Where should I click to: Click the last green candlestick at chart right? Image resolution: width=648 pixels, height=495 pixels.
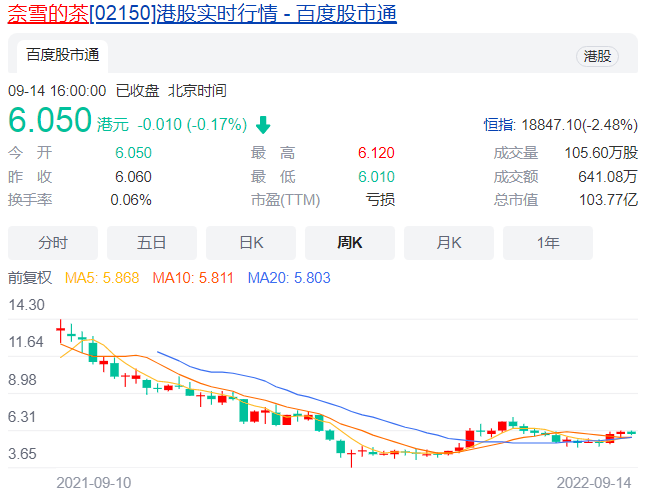(631, 433)
